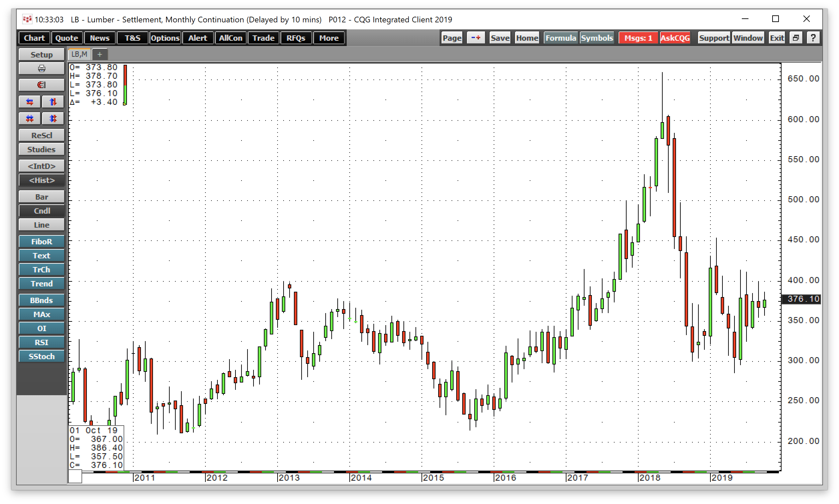The height and width of the screenshot is (504, 839).
Task: Toggle the MAx moving average study
Action: (41, 314)
